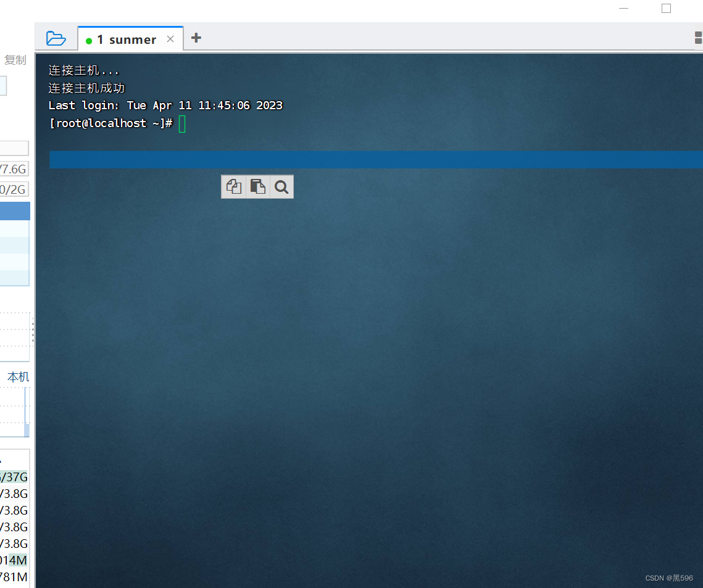Screen dimensions: 703x588
Task: Close the sunmer tab
Action: (170, 39)
